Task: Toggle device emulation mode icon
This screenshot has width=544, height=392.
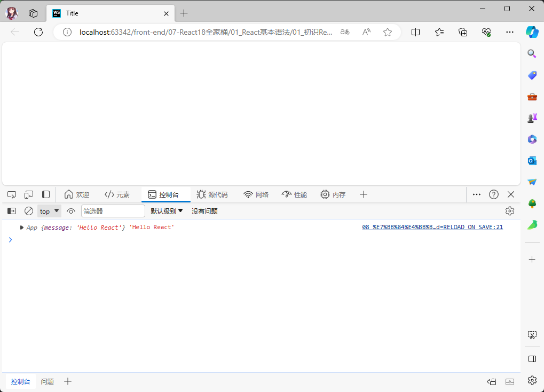Action: click(29, 194)
